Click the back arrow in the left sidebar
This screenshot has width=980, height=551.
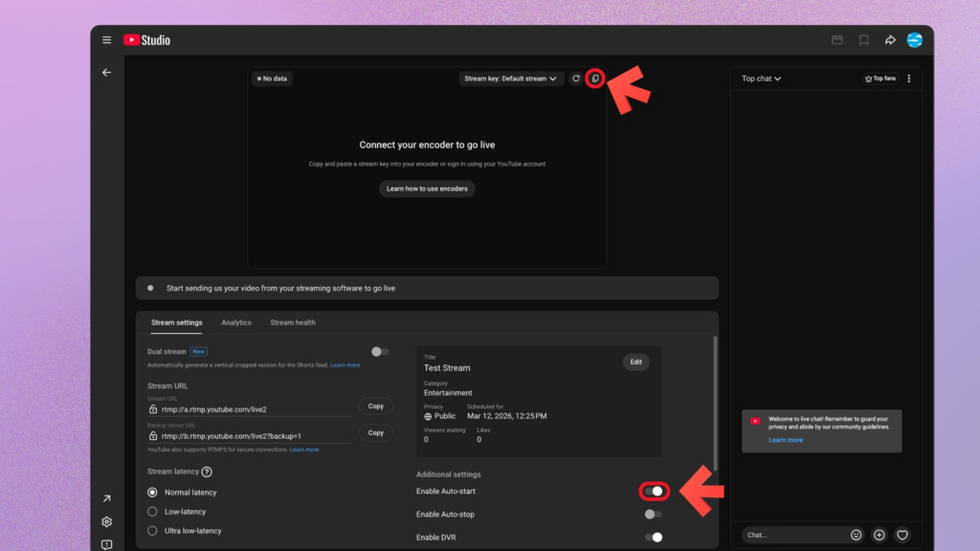coord(106,73)
